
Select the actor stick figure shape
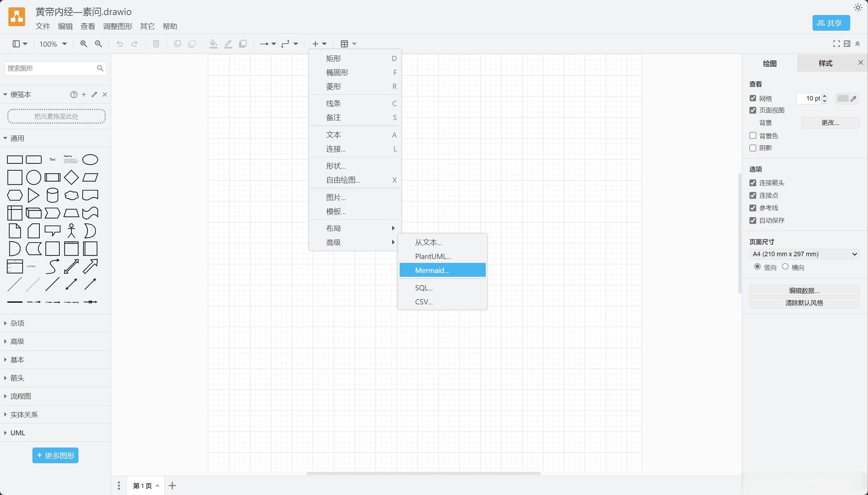(x=71, y=231)
